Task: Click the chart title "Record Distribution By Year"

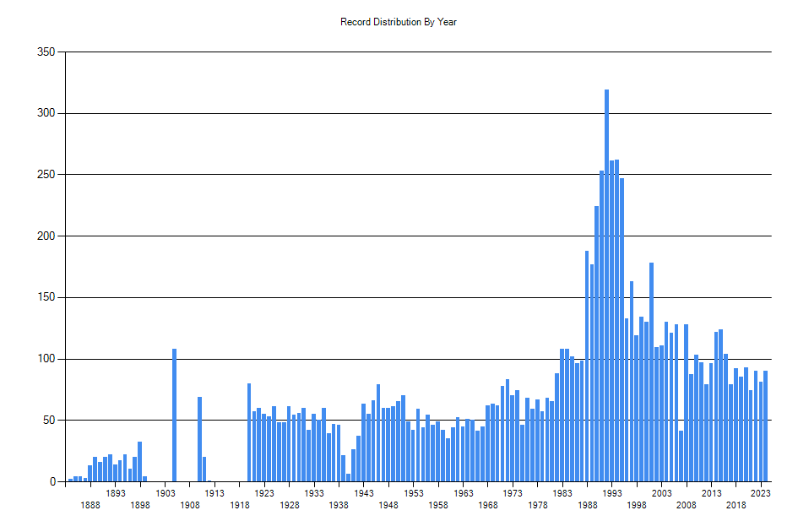Action: tap(399, 22)
